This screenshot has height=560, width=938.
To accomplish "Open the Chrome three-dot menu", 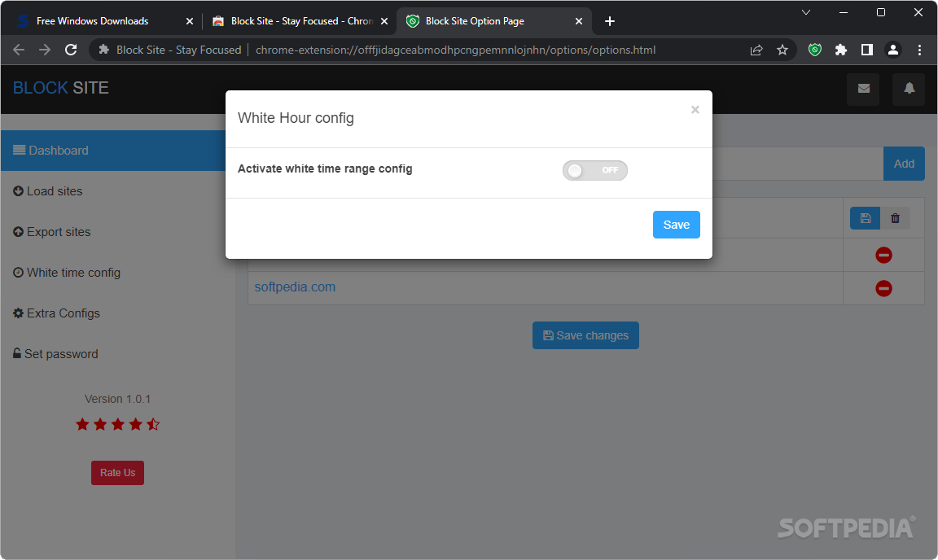I will pyautogui.click(x=919, y=50).
